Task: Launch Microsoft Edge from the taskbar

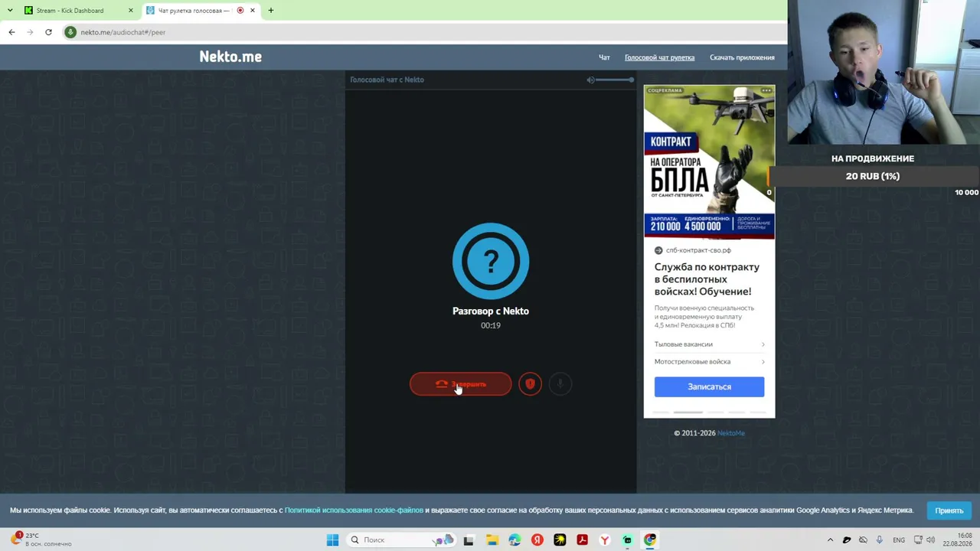Action: point(514,540)
